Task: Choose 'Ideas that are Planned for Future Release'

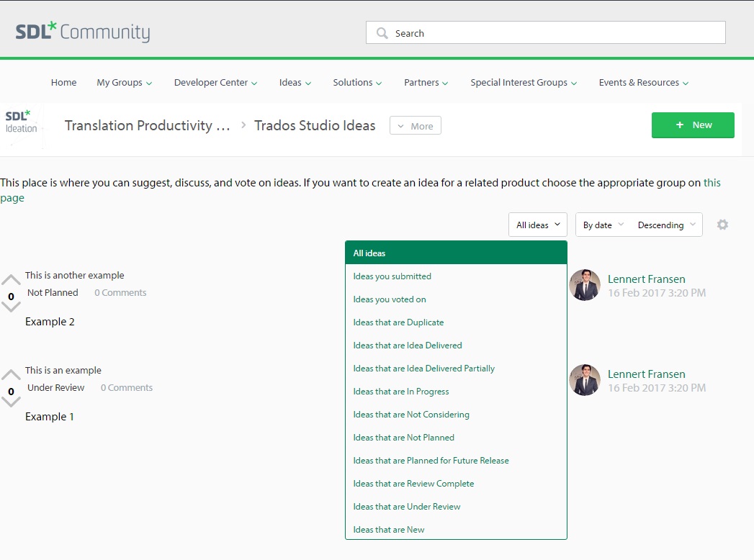Action: click(x=456, y=461)
